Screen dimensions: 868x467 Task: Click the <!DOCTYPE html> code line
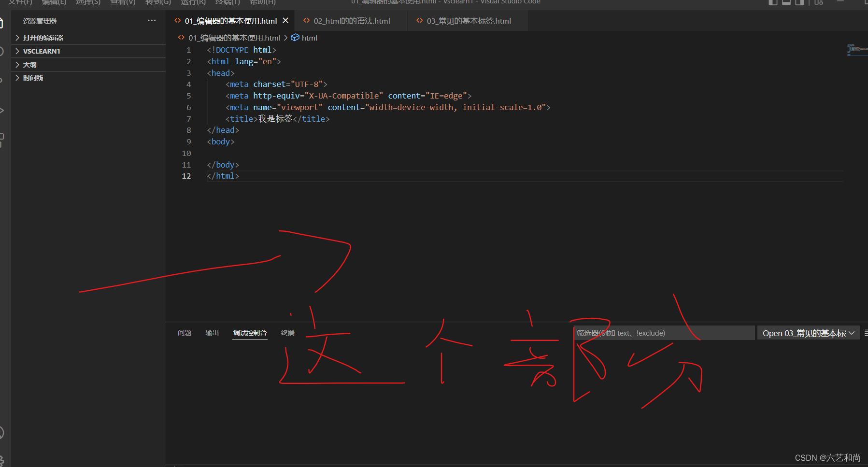[242, 50]
